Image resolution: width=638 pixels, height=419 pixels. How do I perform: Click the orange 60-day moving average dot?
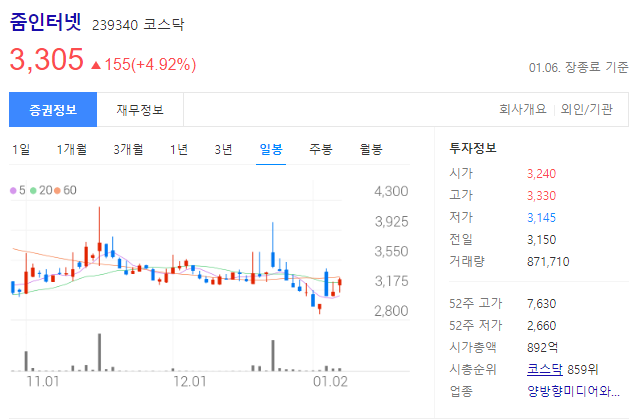[57, 190]
